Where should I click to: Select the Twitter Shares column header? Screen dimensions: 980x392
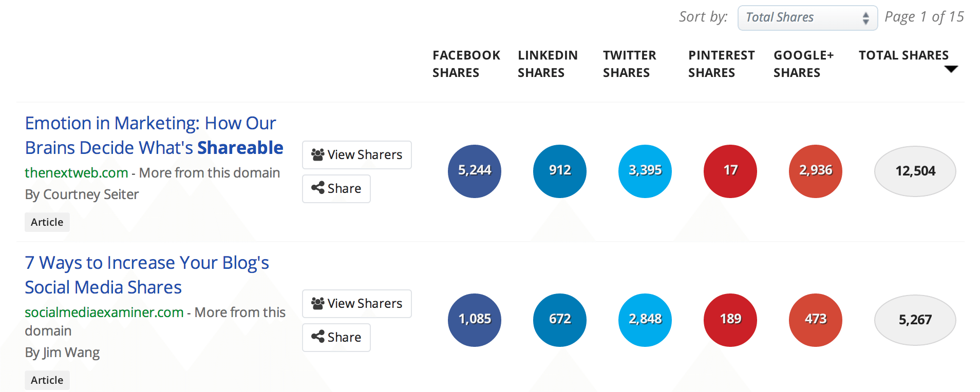pos(629,64)
